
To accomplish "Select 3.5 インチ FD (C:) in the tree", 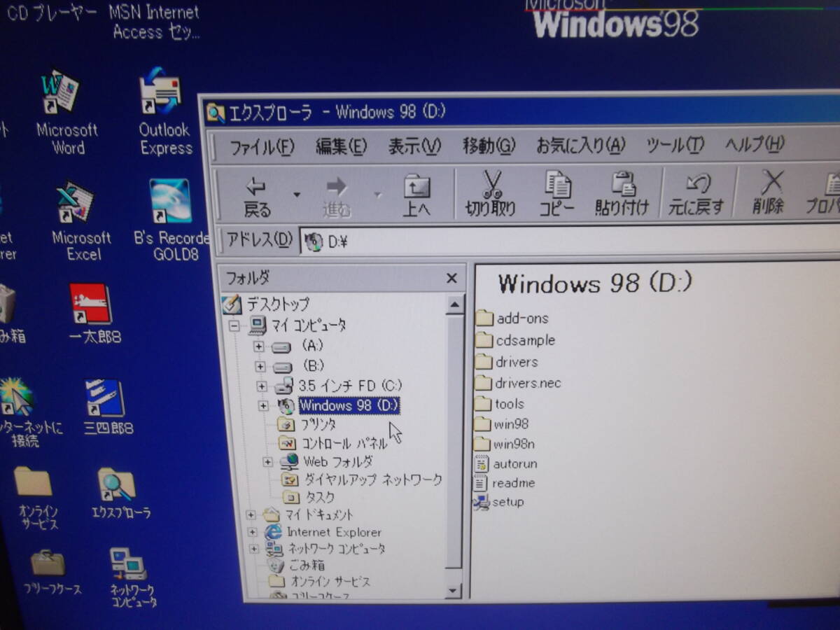I will tap(350, 386).
